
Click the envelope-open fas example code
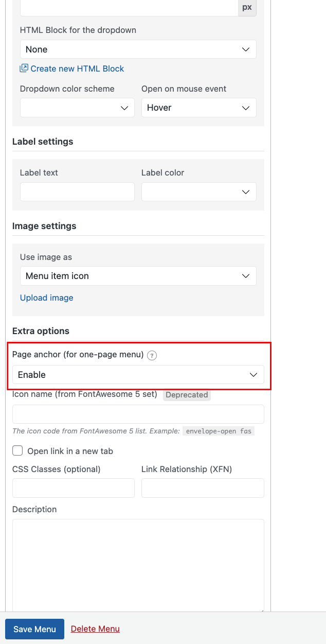[x=219, y=431]
